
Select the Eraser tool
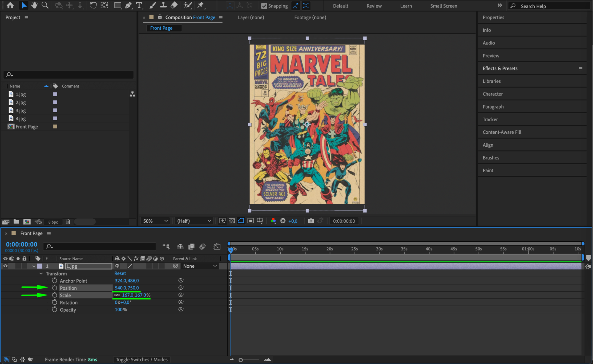point(174,5)
